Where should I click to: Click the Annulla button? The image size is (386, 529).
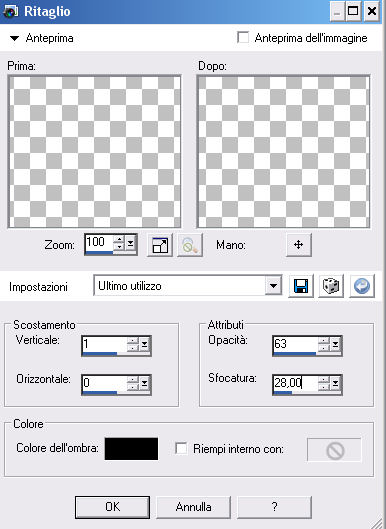tap(193, 507)
